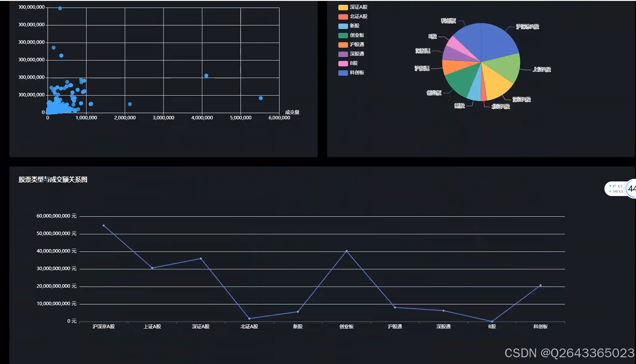Toggle the 创业板 legend item
636x364 pixels.
click(351, 35)
